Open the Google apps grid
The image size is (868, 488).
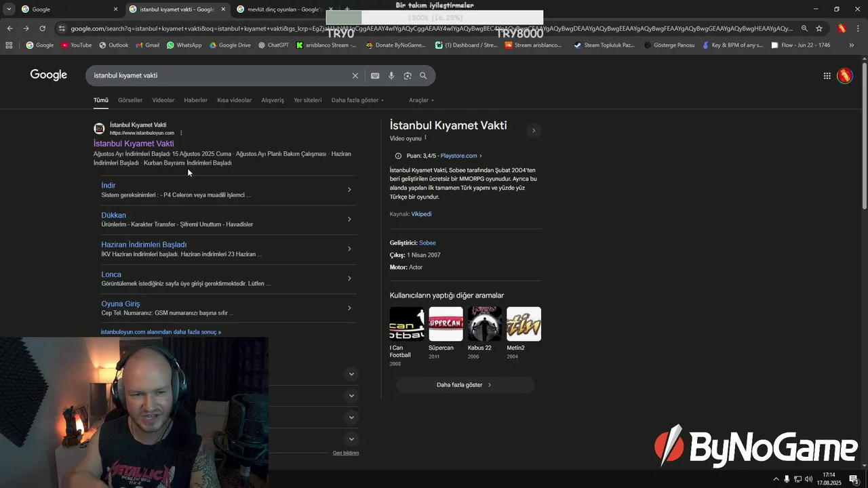[827, 76]
